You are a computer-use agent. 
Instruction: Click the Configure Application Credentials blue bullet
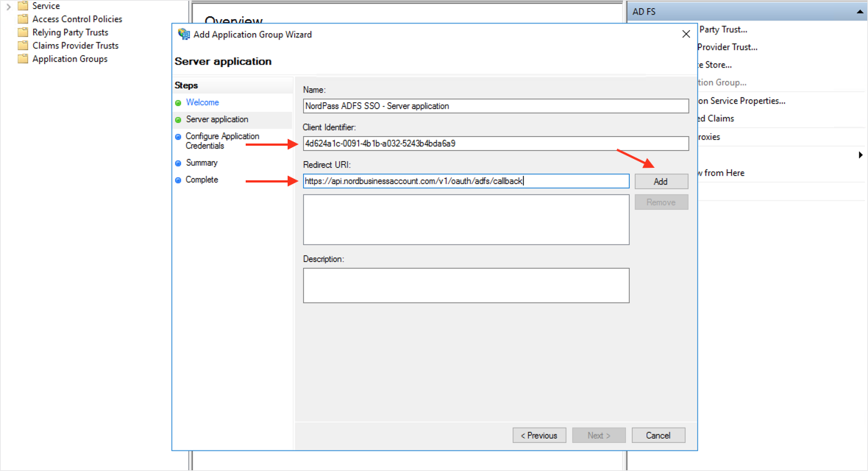178,137
